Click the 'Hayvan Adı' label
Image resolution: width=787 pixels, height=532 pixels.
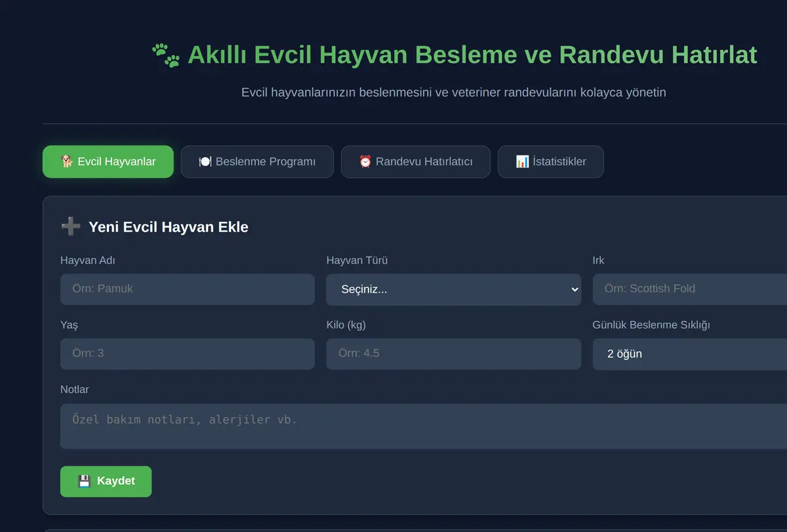click(x=88, y=260)
